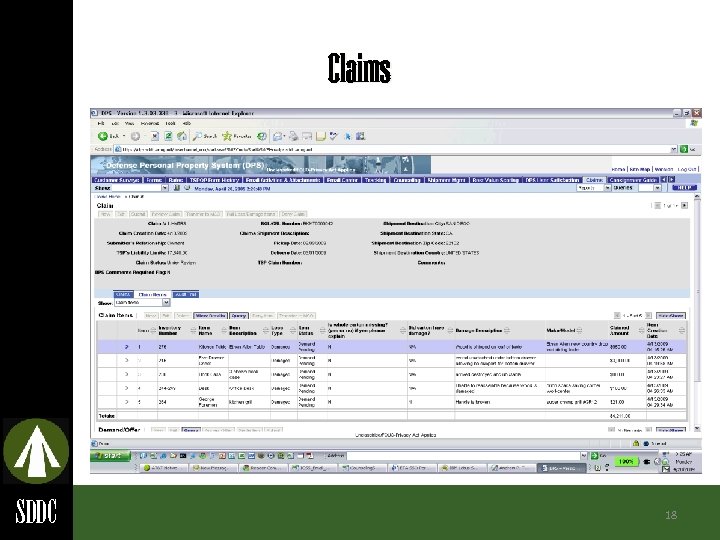720x540 pixels.
Task: Click the binoculars icon beside Show field
Action: pos(177,188)
